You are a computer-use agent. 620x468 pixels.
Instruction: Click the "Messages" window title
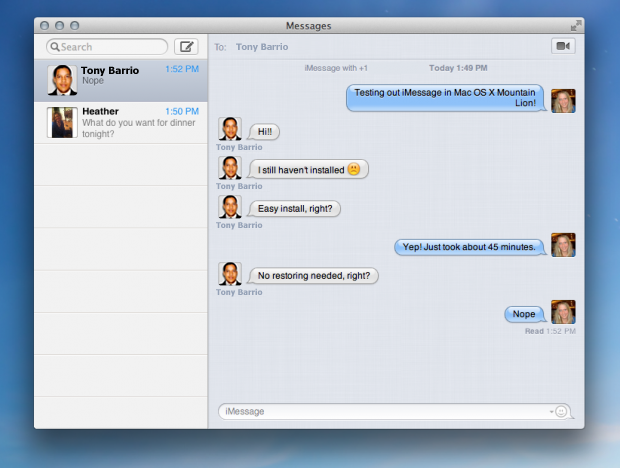tap(308, 26)
